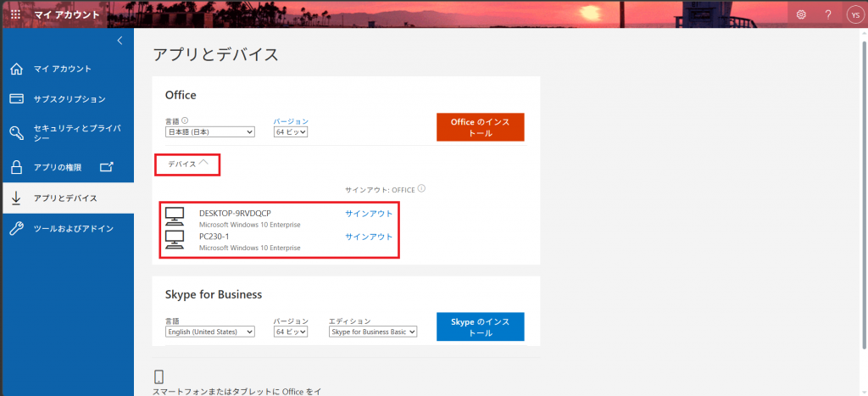Click Skype のインストール button
This screenshot has width=868, height=396.
[480, 327]
